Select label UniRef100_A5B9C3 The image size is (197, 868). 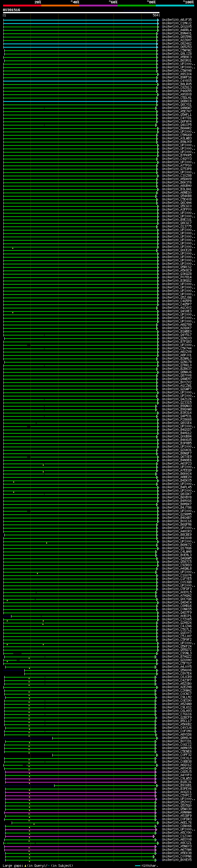[177, 57]
